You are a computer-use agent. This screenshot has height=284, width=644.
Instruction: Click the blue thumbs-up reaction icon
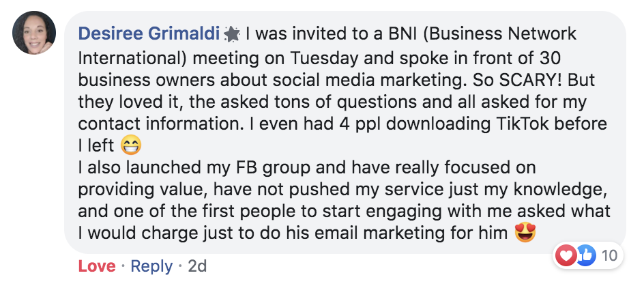tap(585, 256)
